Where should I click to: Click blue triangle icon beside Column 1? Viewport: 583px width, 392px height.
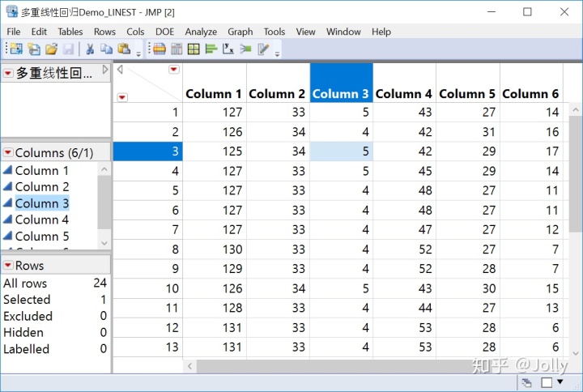pyautogui.click(x=8, y=170)
